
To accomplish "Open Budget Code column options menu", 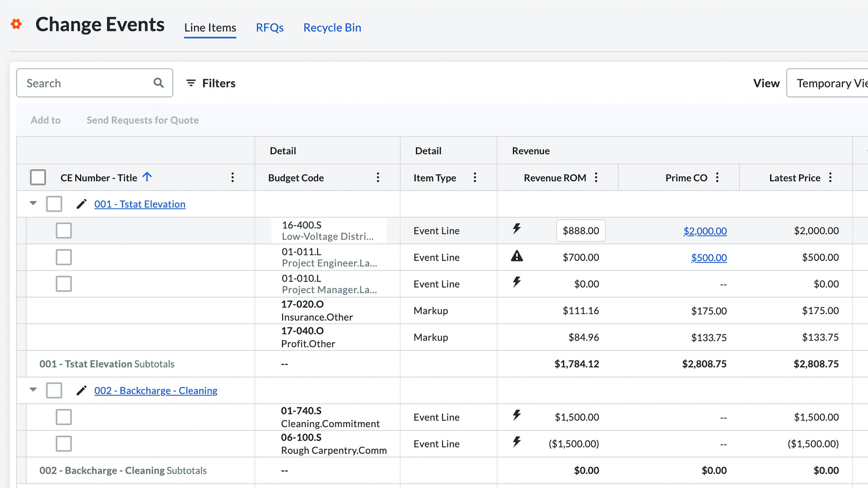I will coord(378,178).
